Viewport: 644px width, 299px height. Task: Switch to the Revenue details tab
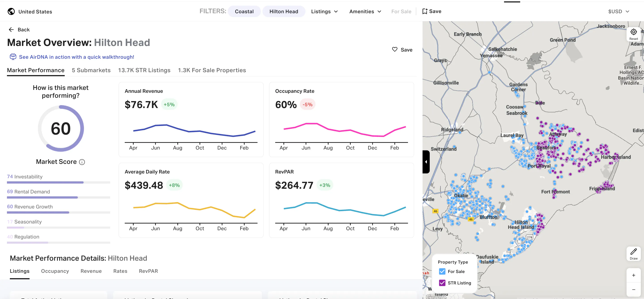click(x=91, y=271)
